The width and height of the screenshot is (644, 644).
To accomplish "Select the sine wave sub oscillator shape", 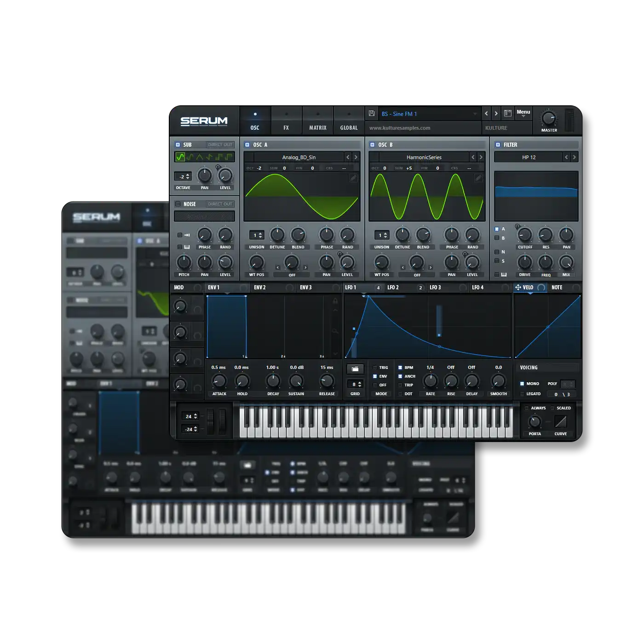I will click(x=180, y=157).
